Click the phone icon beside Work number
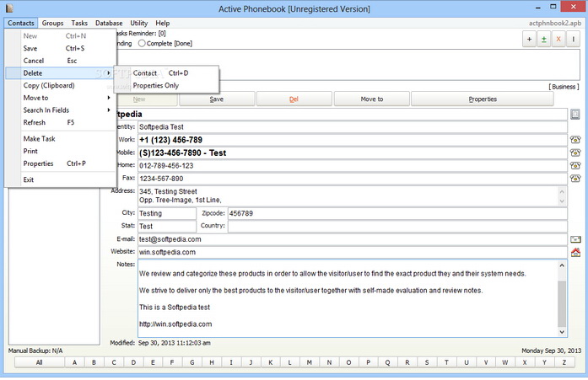Viewport: 588px width, 380px height. point(575,139)
